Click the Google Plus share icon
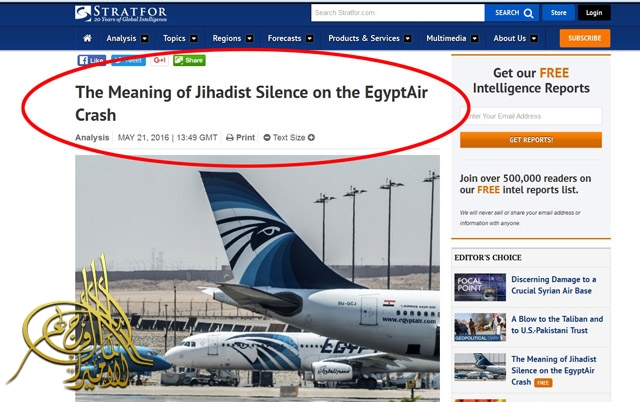 click(159, 60)
